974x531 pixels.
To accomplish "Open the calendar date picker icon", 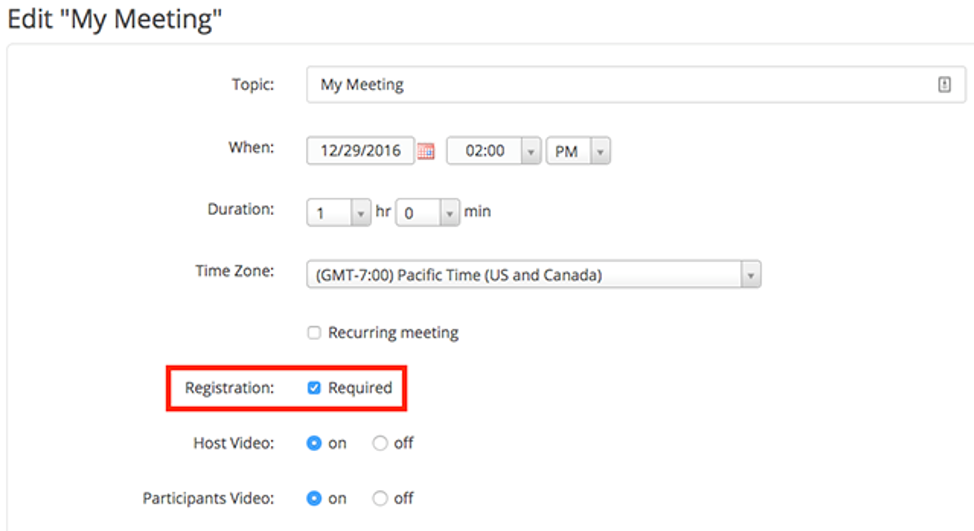I will coord(426,152).
